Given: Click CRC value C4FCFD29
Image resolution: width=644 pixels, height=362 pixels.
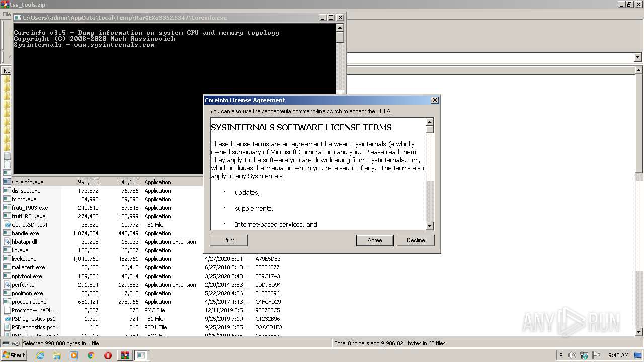Looking at the screenshot, I should (267, 302).
